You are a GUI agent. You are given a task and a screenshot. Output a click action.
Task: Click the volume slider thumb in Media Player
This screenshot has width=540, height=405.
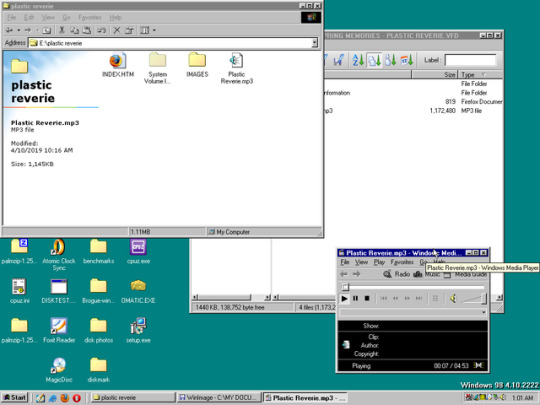tap(484, 299)
